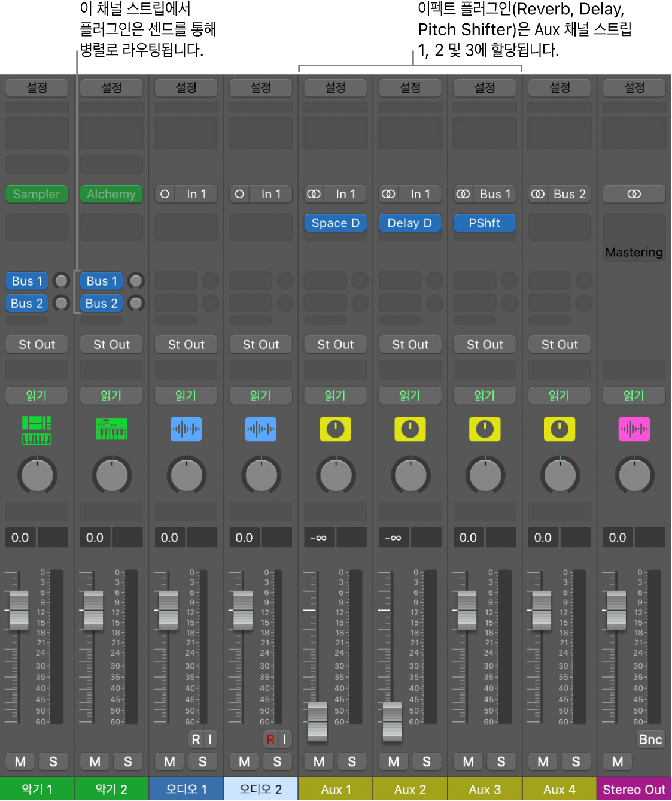Click mono format icon on 오디오 2 input
This screenshot has height=801, width=672.
(239, 194)
